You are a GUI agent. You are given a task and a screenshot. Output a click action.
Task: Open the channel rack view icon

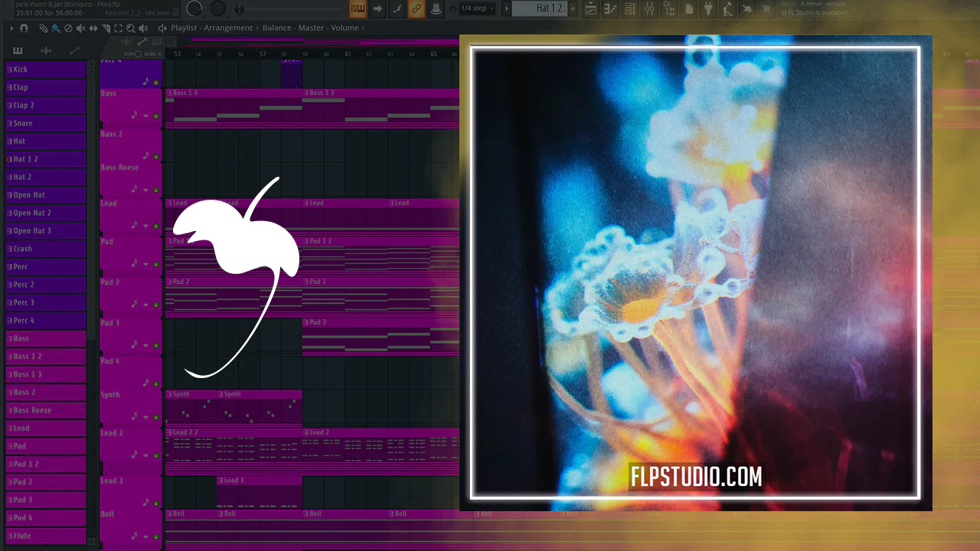[630, 8]
